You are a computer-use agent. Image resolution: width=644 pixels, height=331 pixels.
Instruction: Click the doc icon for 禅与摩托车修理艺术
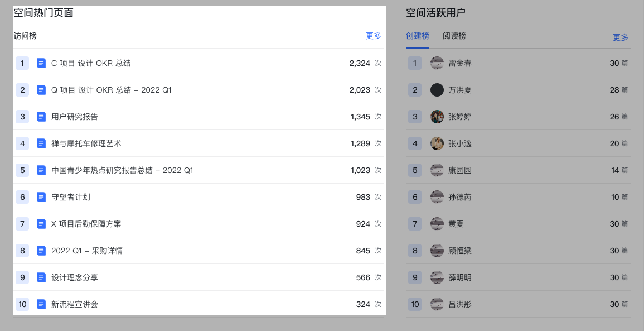41,143
